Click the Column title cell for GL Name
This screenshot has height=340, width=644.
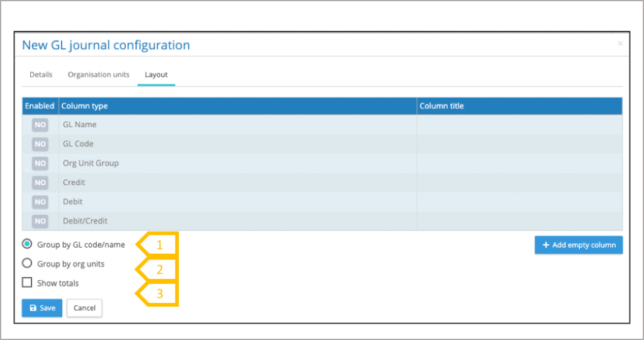point(519,125)
